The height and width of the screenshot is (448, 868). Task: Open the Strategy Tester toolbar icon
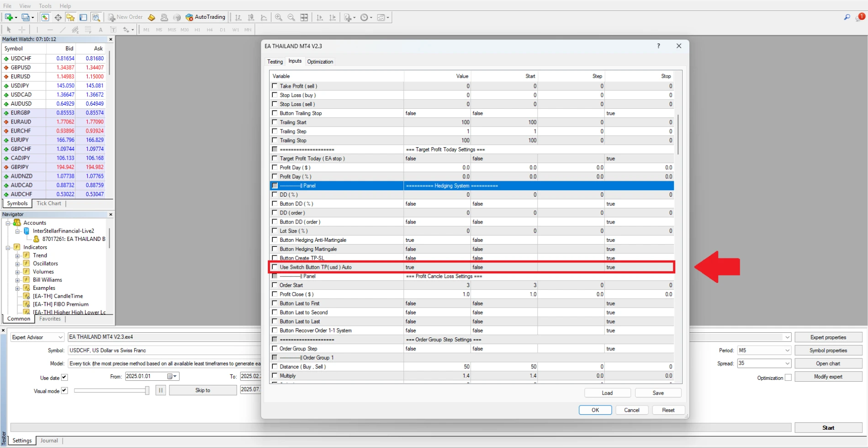coord(96,17)
